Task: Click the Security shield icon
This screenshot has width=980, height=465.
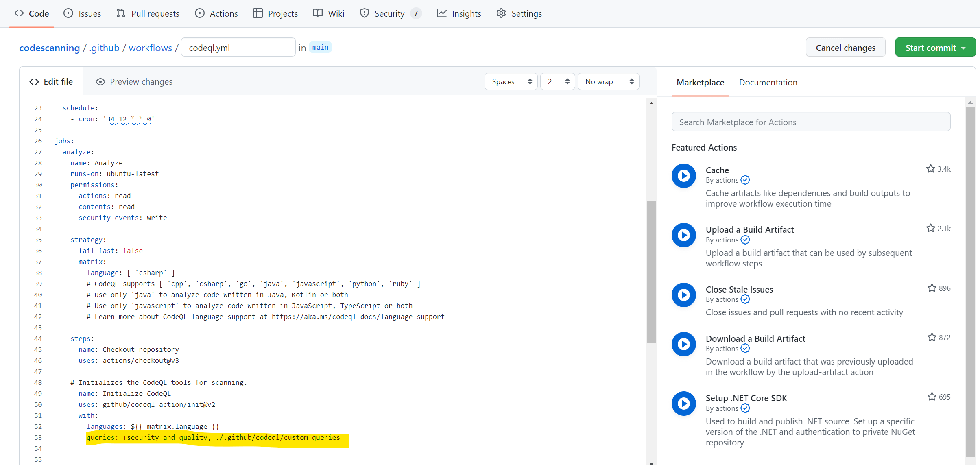Action: point(364,13)
